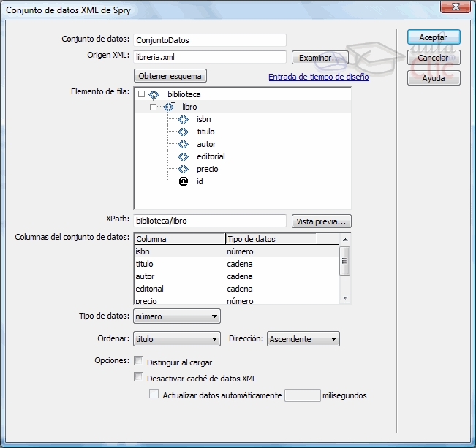Open Entrada de tiempo de diseño link
The image size is (476, 448).
[x=319, y=77]
